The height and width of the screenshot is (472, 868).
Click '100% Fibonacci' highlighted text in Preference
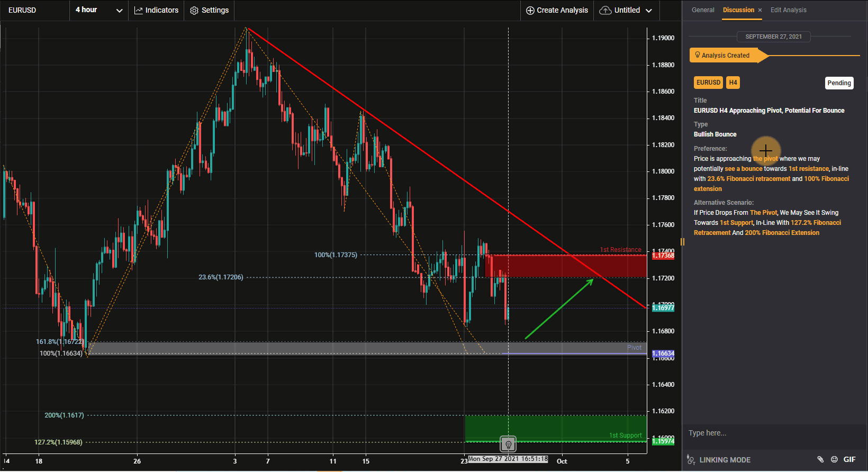(826, 179)
